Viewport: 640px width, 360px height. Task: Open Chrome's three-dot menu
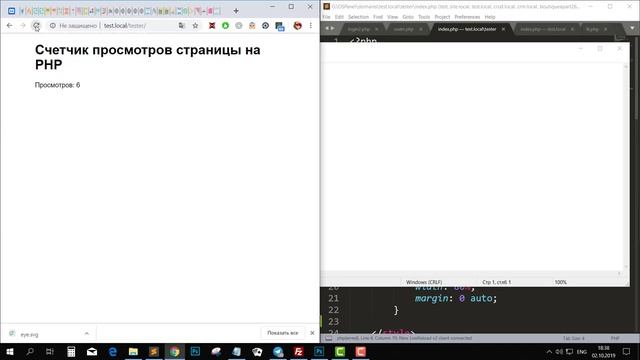[x=311, y=26]
